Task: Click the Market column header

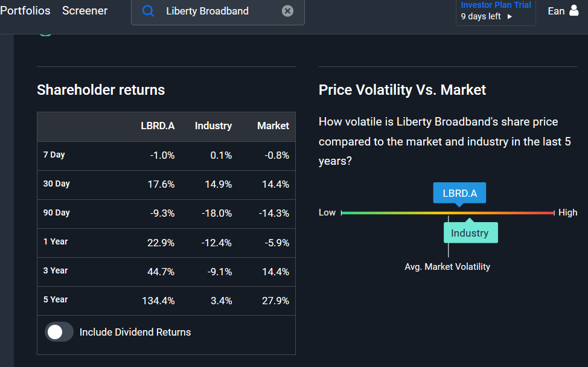Action: pos(273,126)
